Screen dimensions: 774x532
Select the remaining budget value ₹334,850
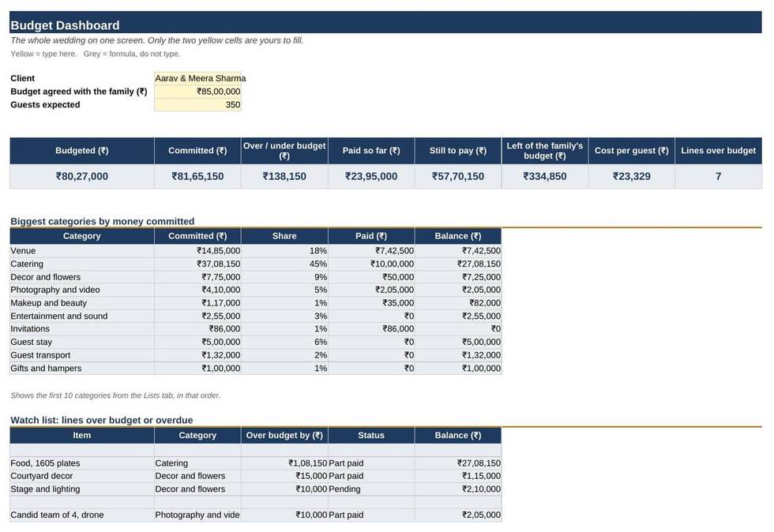[x=545, y=176]
